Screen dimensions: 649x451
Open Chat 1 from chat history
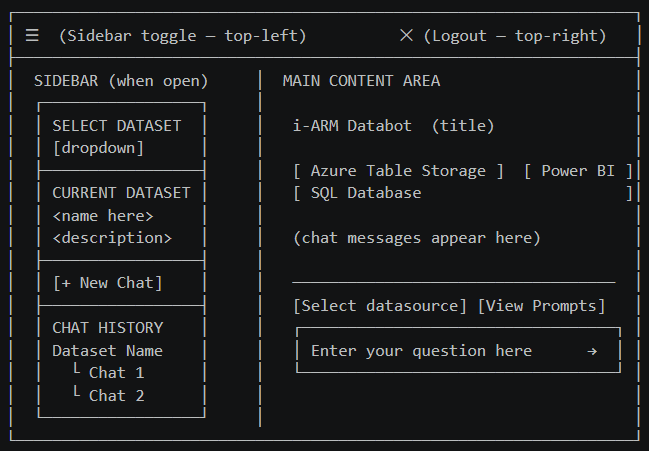click(116, 373)
